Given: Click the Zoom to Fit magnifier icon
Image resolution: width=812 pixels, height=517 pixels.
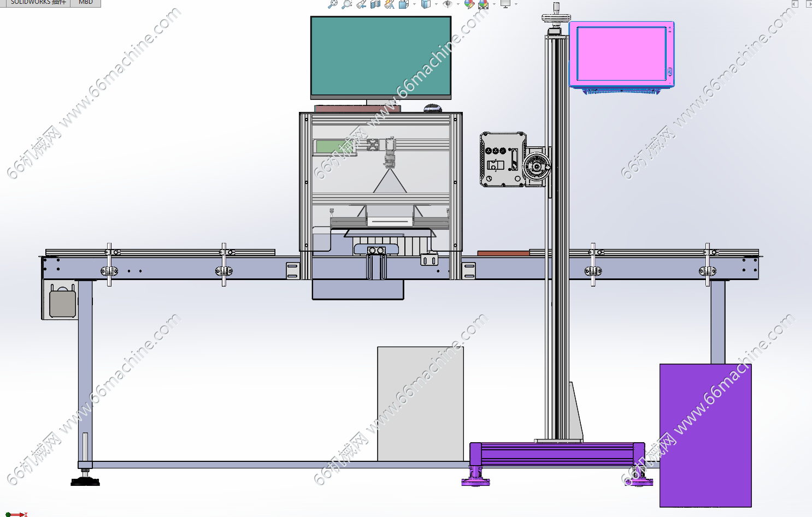Looking at the screenshot, I should click(x=332, y=4).
